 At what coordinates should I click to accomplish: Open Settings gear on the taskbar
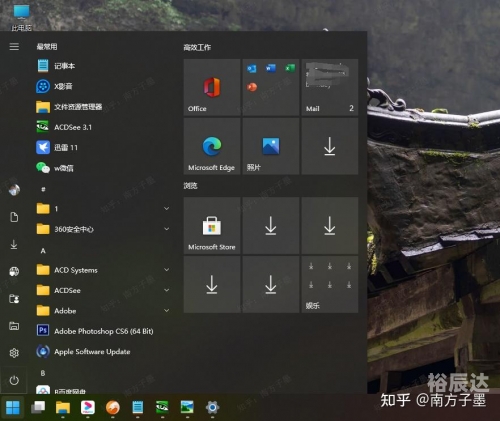click(x=212, y=407)
